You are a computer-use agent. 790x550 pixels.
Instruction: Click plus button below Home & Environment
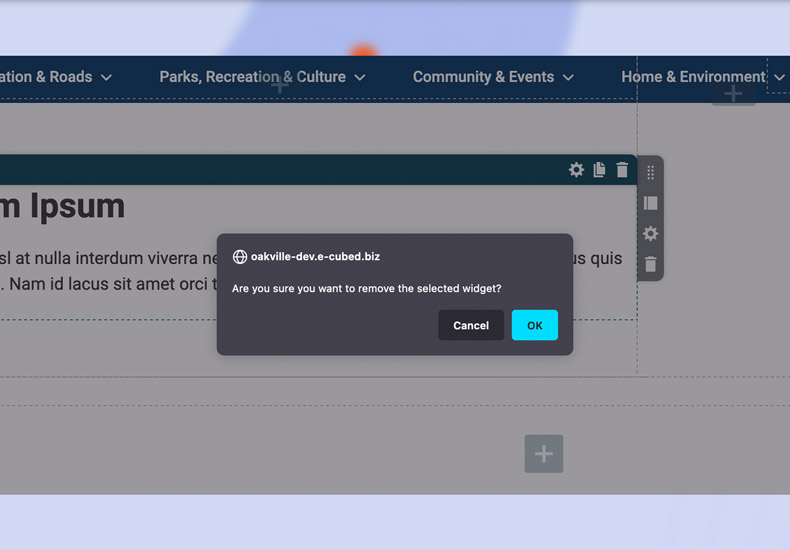pyautogui.click(x=733, y=94)
